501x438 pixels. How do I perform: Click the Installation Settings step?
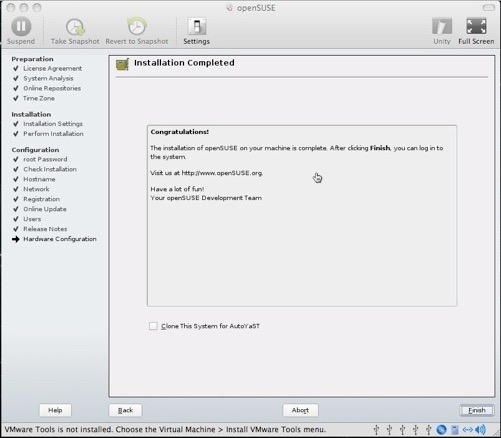53,124
